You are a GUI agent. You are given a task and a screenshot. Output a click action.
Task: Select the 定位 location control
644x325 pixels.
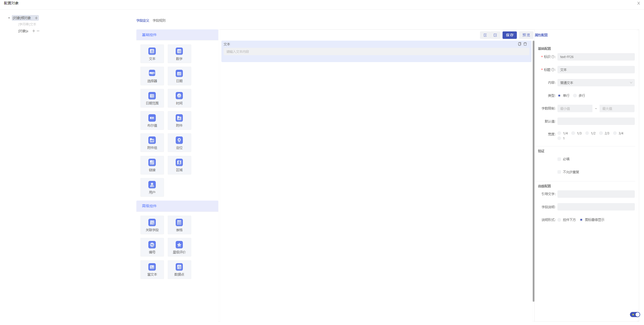(x=179, y=143)
